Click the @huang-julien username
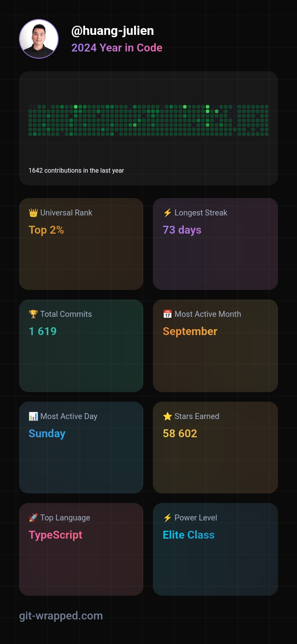This screenshot has height=644, width=297. click(x=112, y=31)
